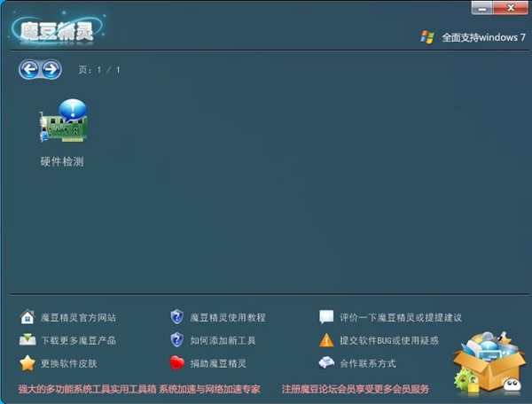Close the 魔豆精灵 window
This screenshot has height=404, width=532.
pyautogui.click(x=511, y=8)
